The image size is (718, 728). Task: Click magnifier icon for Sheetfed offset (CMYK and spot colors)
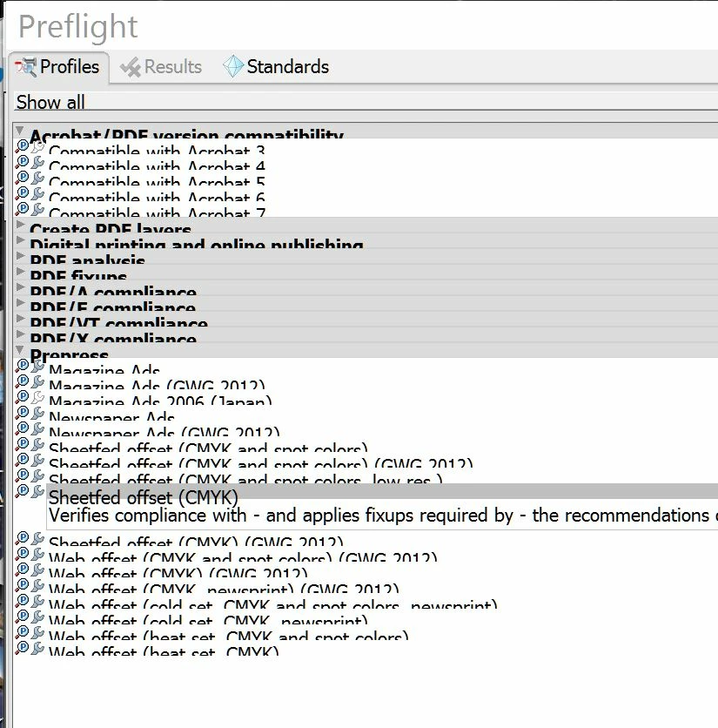22,444
